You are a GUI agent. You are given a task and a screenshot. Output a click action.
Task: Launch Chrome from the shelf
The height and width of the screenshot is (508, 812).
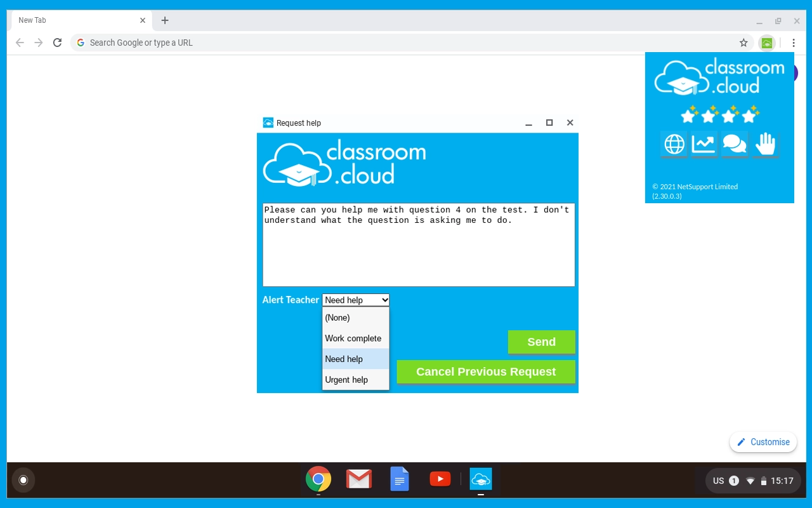(318, 479)
